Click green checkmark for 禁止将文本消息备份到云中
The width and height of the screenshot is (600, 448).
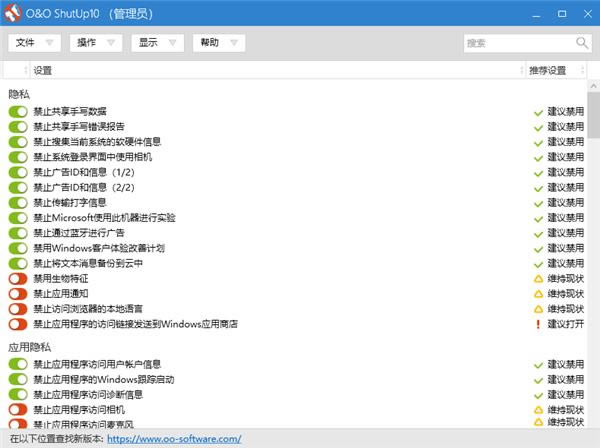point(538,264)
